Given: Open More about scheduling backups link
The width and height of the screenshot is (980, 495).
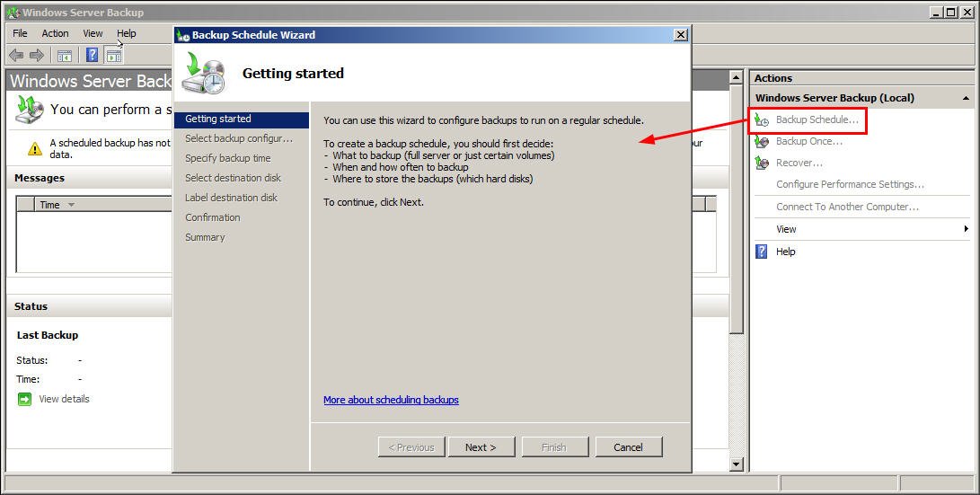Looking at the screenshot, I should [392, 400].
